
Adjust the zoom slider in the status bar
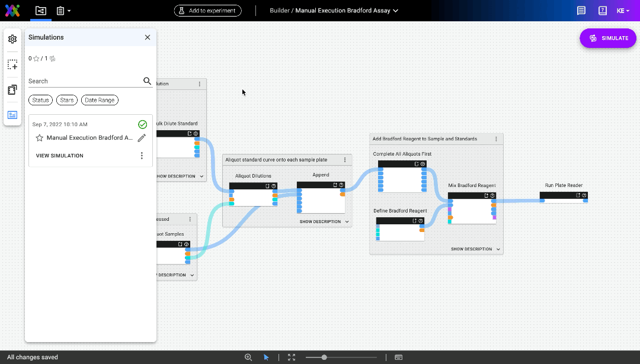click(x=324, y=357)
